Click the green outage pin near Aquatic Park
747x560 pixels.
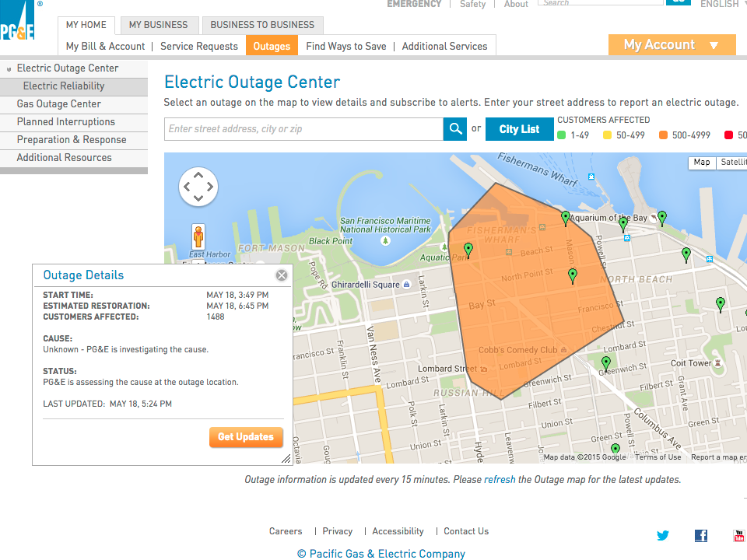coord(468,249)
